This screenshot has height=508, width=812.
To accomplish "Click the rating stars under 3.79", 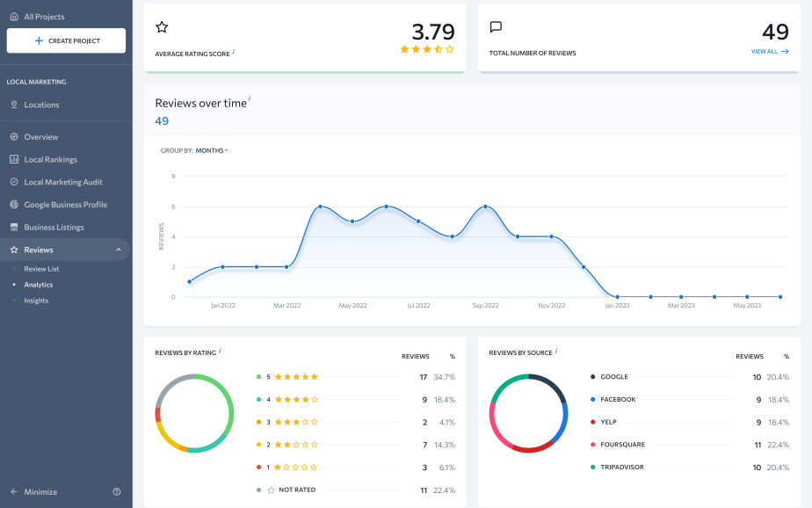I will pos(427,49).
